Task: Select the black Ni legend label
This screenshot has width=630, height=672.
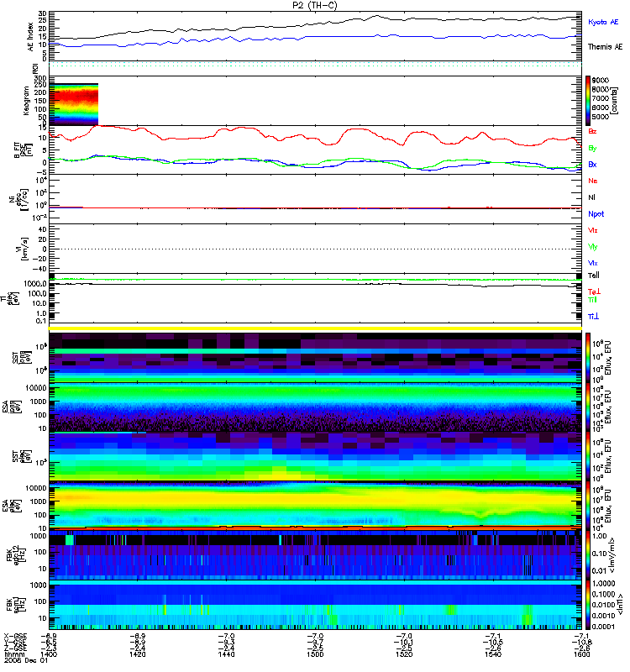Action: tap(591, 197)
